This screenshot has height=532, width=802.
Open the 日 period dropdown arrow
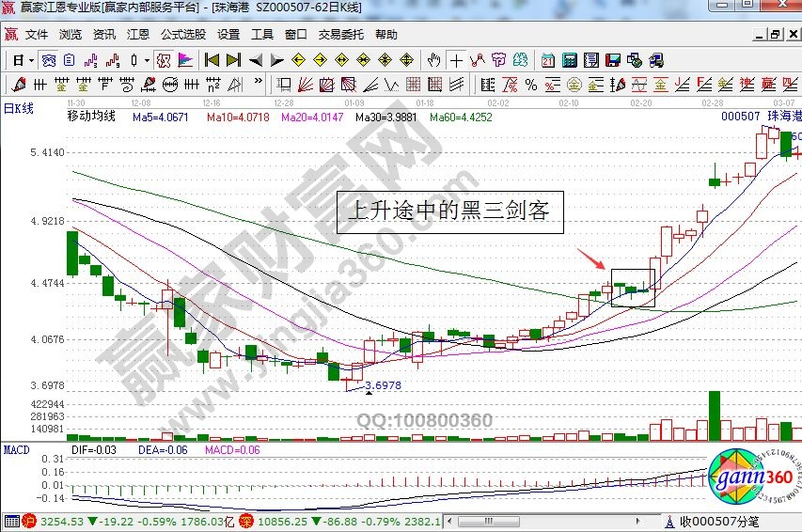[31, 60]
